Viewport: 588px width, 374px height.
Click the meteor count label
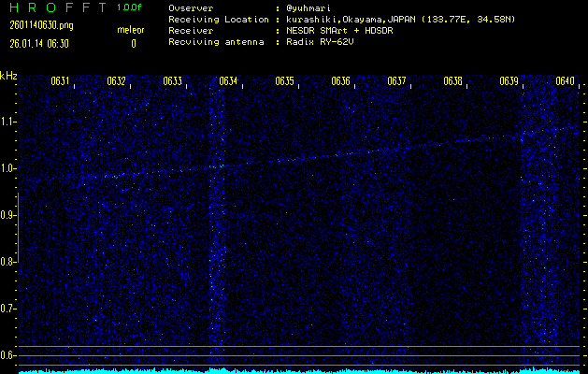tap(131, 30)
